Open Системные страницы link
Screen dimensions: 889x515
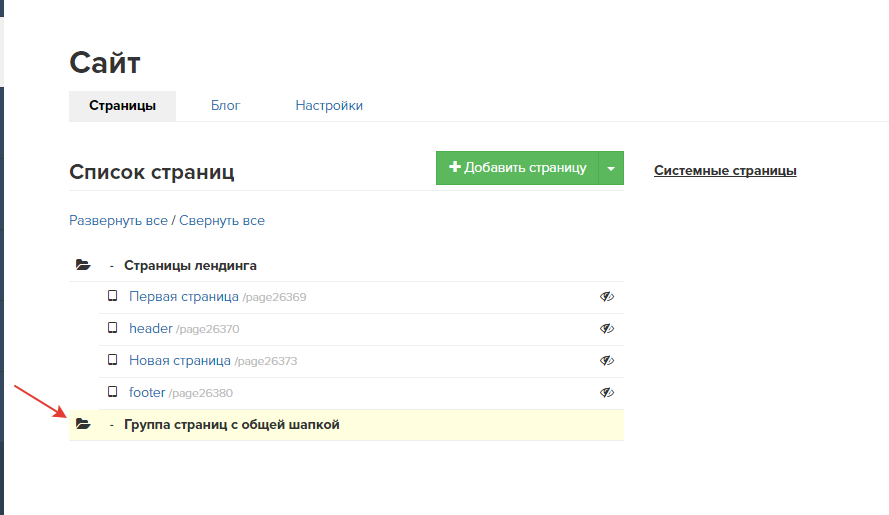pos(725,171)
